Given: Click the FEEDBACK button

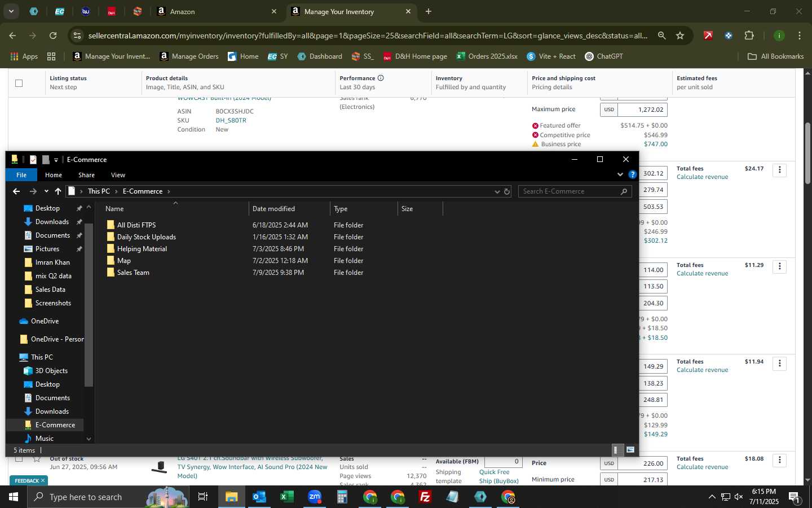Looking at the screenshot, I should (29, 480).
